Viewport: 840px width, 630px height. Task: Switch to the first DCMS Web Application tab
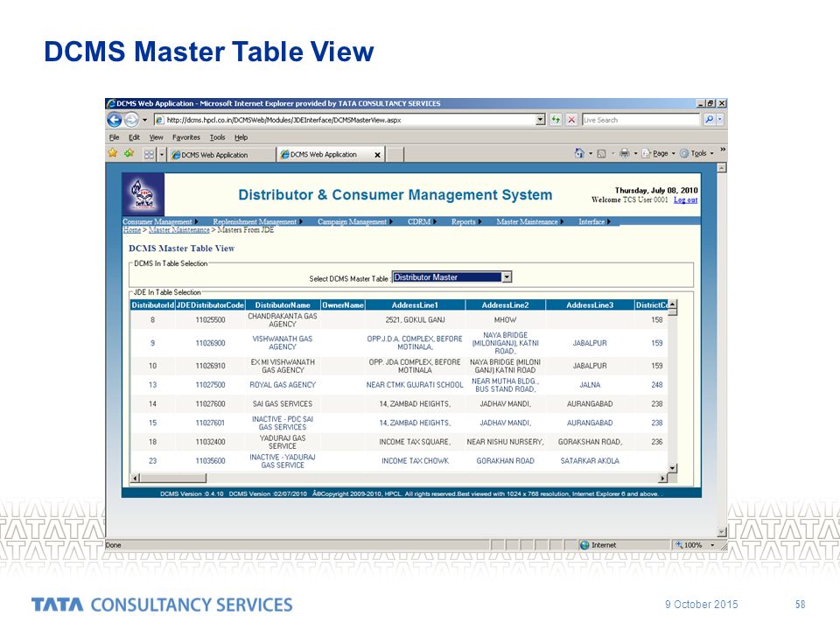click(220, 155)
